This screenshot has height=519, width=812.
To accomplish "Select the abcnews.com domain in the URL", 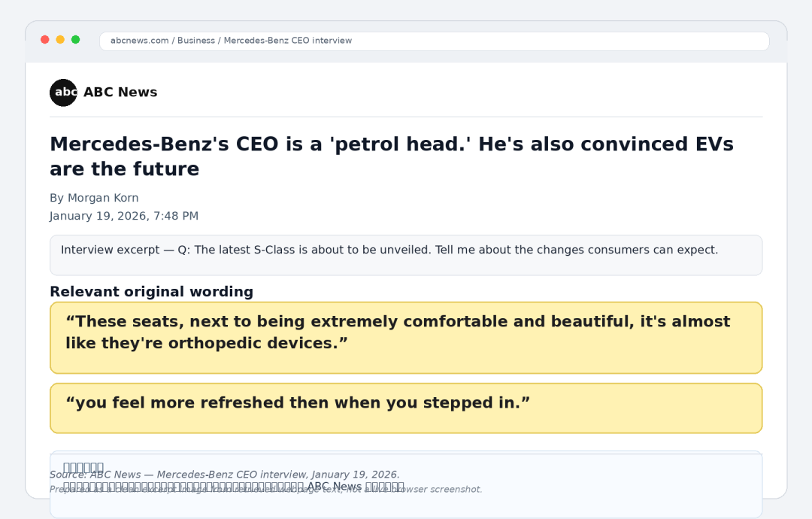I will point(139,41).
